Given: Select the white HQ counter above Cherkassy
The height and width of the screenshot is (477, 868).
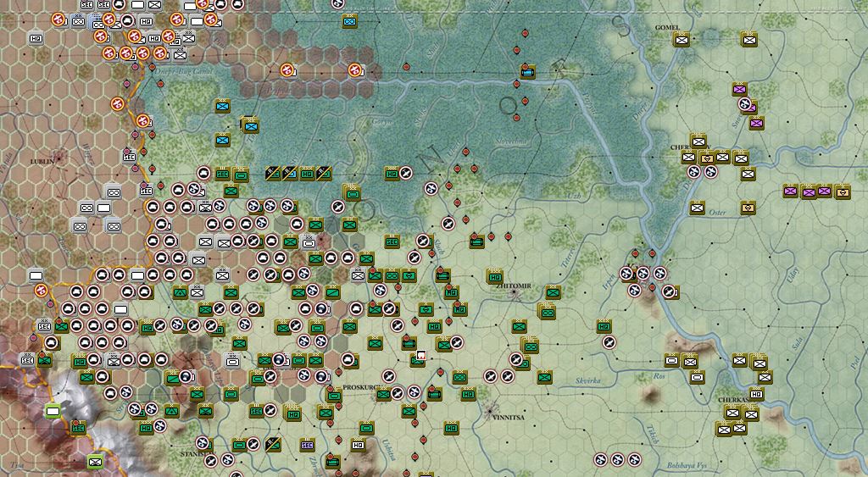Looking at the screenshot, I should coord(756,395).
